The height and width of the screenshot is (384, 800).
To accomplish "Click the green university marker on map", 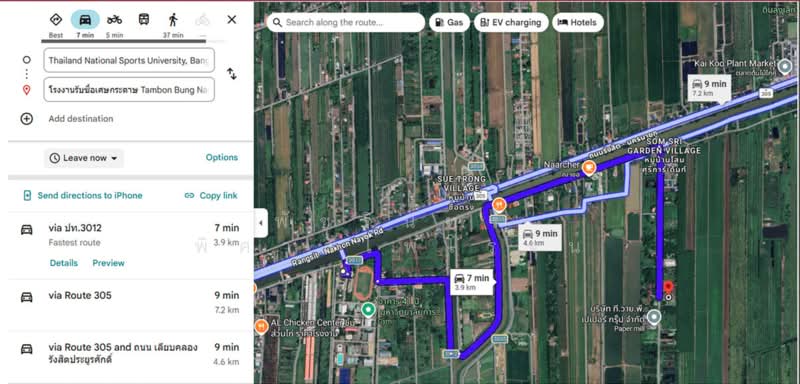I will (368, 309).
